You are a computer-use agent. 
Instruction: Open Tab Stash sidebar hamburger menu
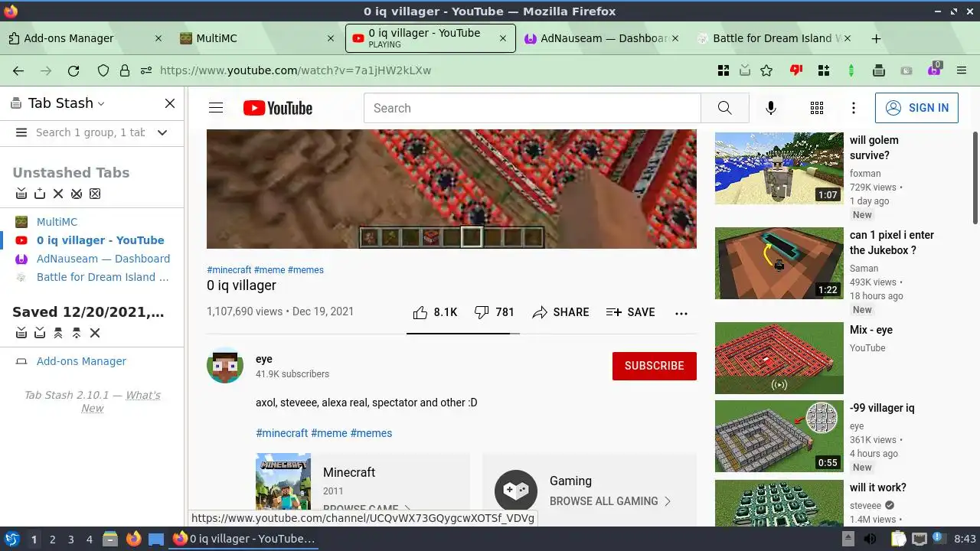[21, 132]
